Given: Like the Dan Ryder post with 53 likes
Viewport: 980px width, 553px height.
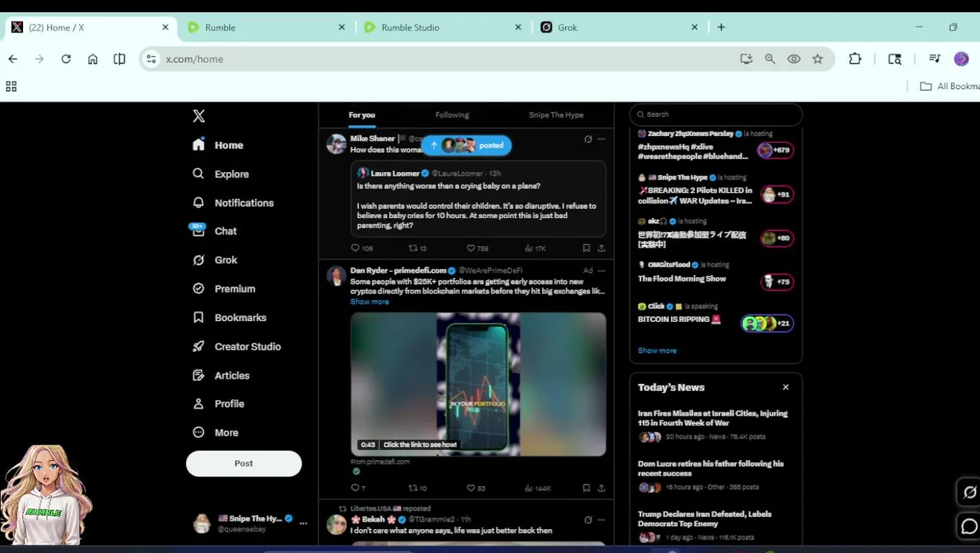Looking at the screenshot, I should click(476, 488).
